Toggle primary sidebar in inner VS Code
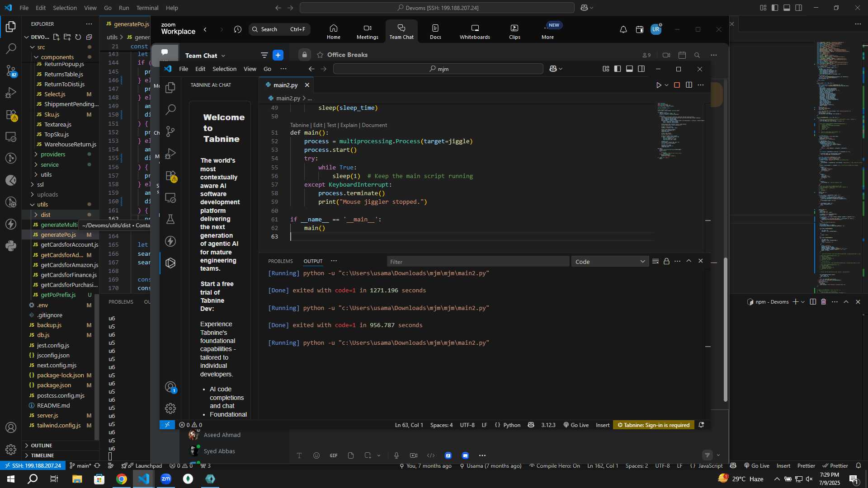 pyautogui.click(x=618, y=69)
